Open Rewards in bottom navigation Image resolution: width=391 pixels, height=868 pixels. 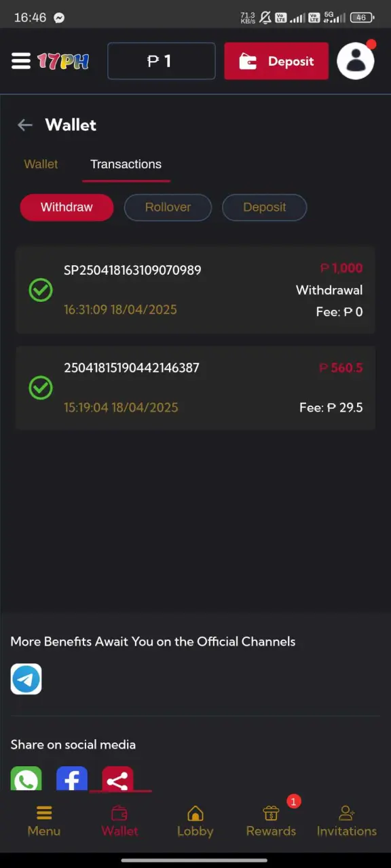click(271, 821)
